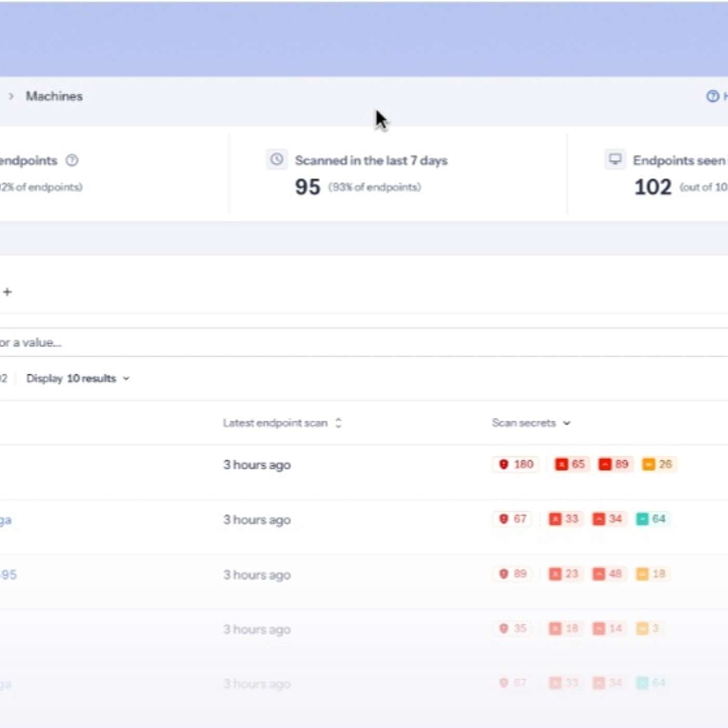
Task: Click the shield badge showing 35
Action: 512,628
